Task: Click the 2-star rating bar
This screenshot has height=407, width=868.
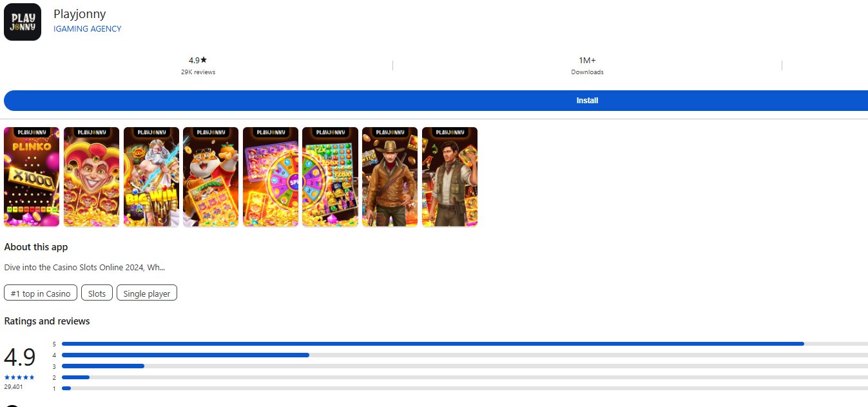Action: [x=465, y=377]
